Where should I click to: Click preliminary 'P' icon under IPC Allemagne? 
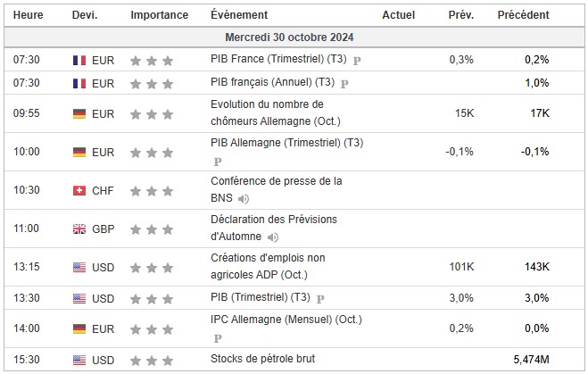(x=217, y=338)
